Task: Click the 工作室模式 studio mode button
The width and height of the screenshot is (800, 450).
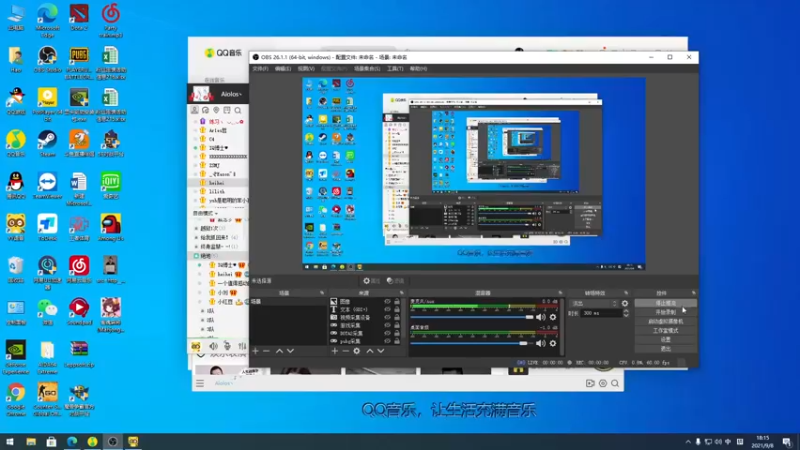Action: (665, 331)
